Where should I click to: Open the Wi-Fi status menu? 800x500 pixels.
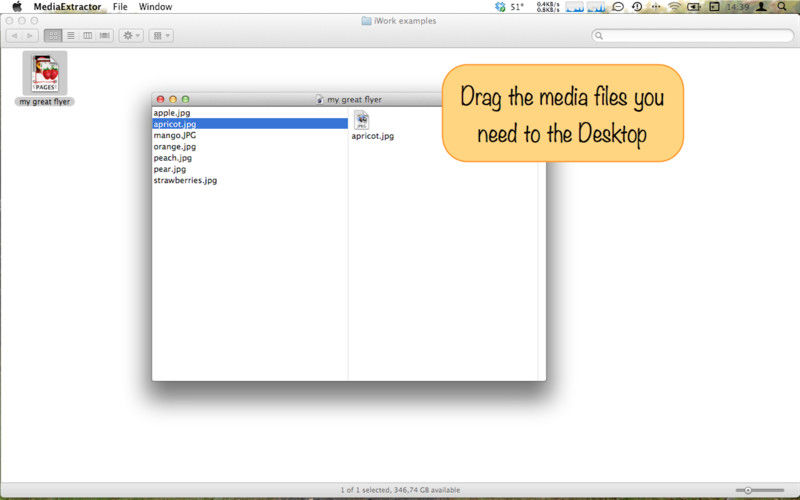tap(674, 7)
